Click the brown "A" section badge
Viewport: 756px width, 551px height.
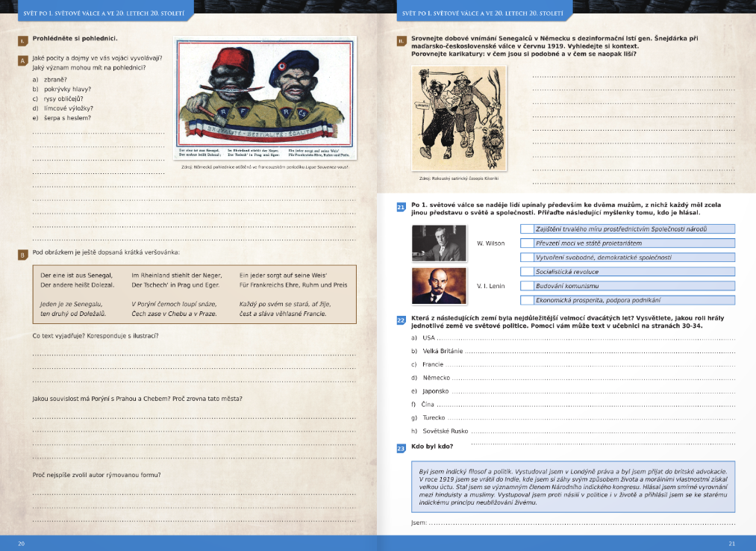click(22, 60)
